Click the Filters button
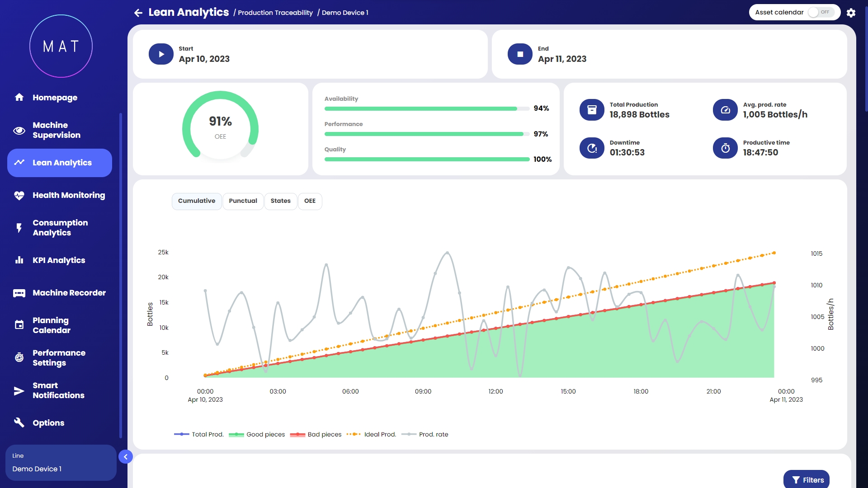 tap(807, 480)
